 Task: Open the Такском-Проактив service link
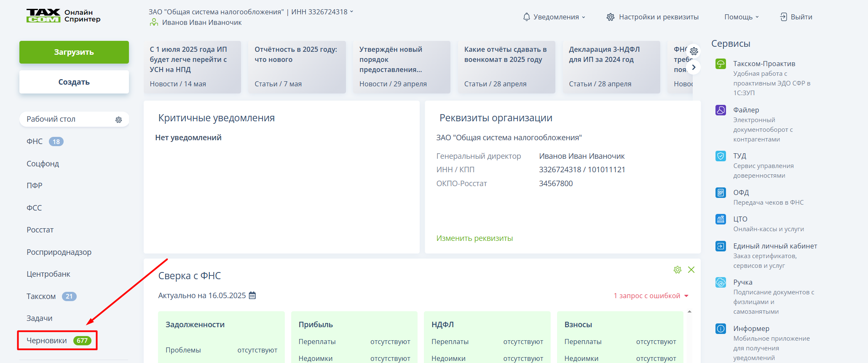tap(764, 64)
